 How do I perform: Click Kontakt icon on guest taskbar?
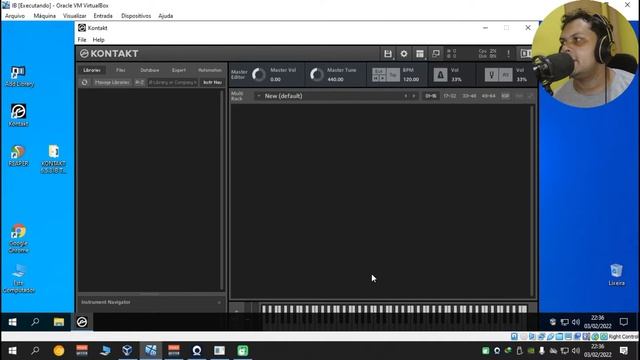point(82,322)
